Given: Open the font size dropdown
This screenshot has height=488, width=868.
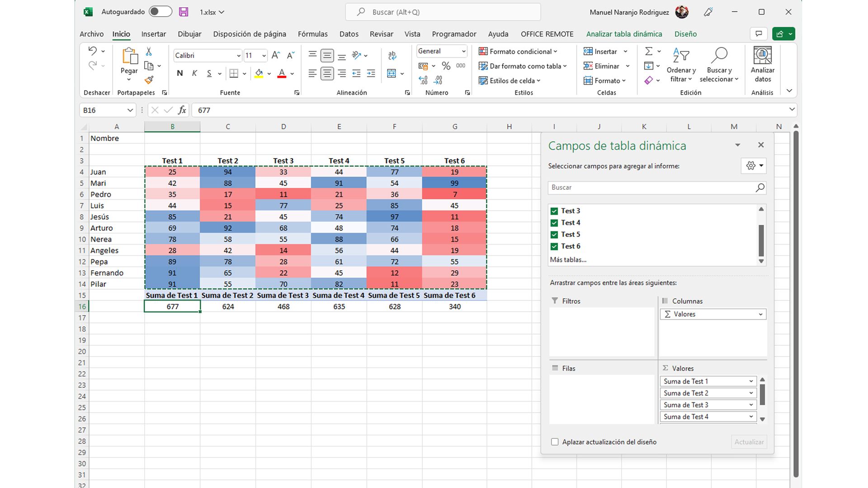Looking at the screenshot, I should pos(263,55).
